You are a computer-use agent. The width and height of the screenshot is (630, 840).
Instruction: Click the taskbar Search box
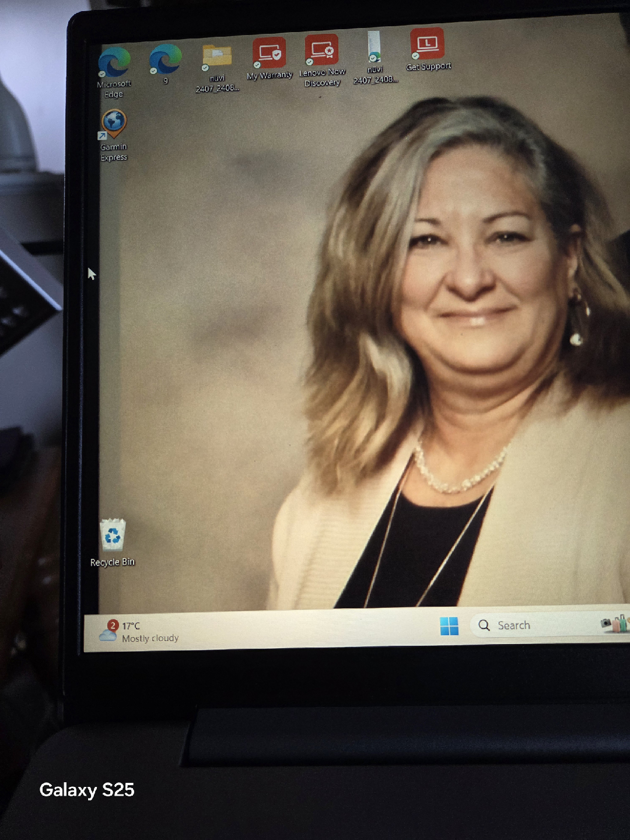pos(549,625)
